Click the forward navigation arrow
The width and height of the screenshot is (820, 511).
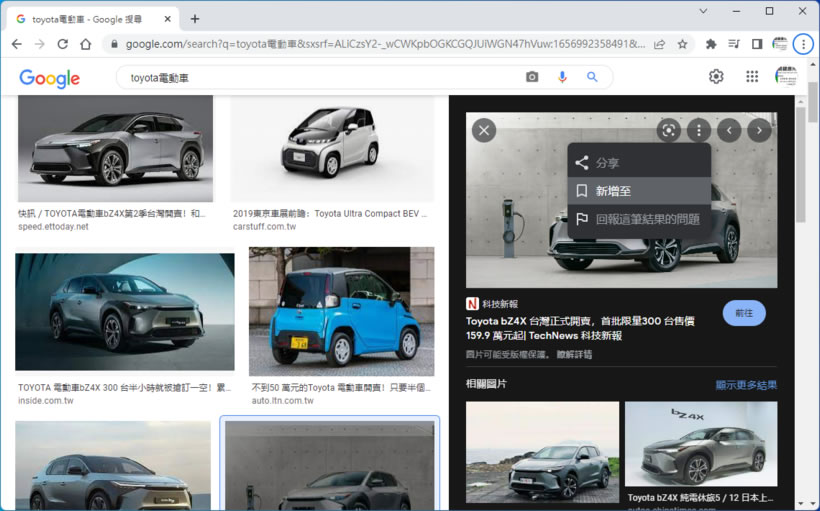[40, 44]
